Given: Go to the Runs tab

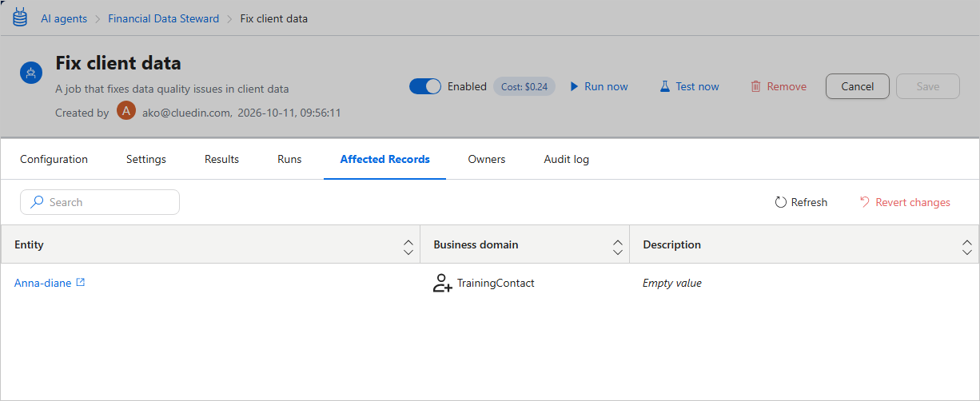Looking at the screenshot, I should pos(289,159).
